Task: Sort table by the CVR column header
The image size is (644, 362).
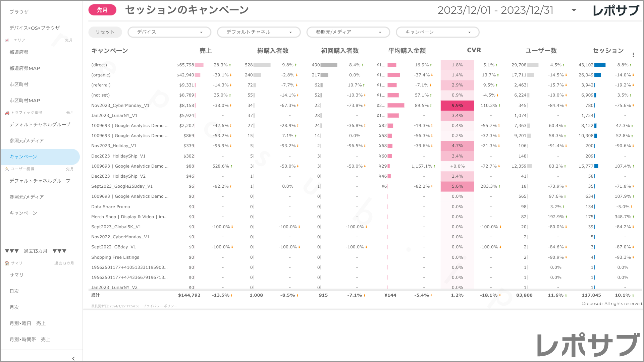Action: click(x=474, y=50)
